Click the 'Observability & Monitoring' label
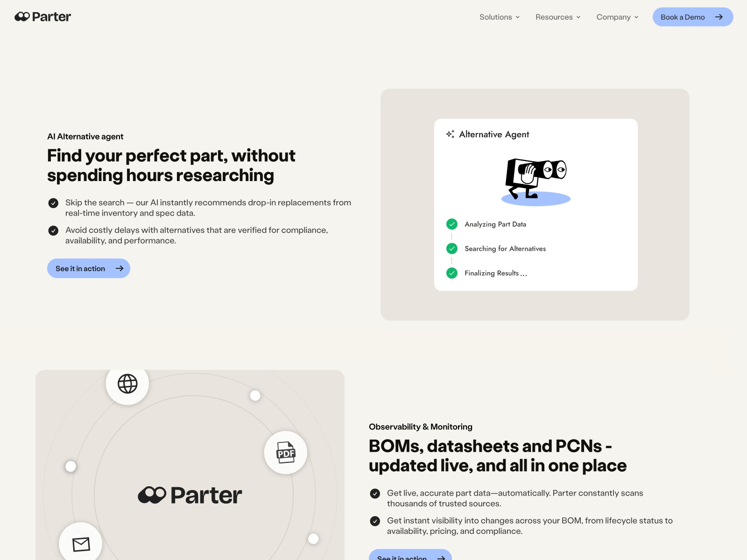 421,427
